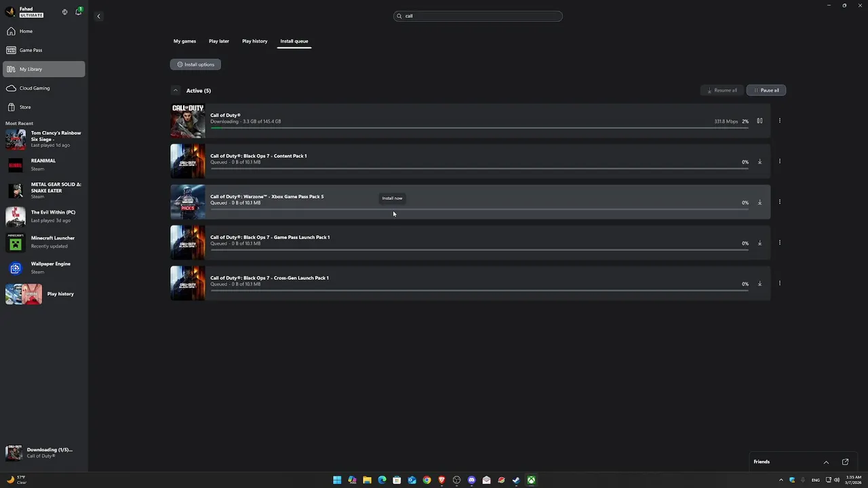Switch to My games tab

tap(184, 41)
